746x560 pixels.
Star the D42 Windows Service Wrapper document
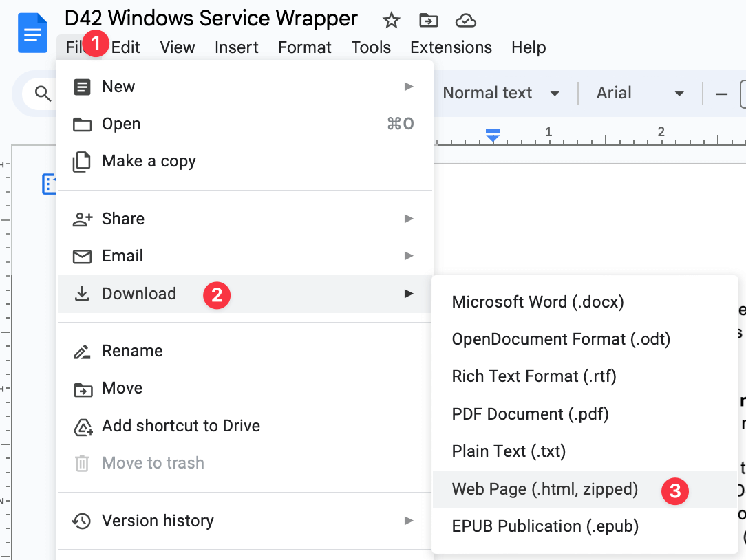point(391,21)
